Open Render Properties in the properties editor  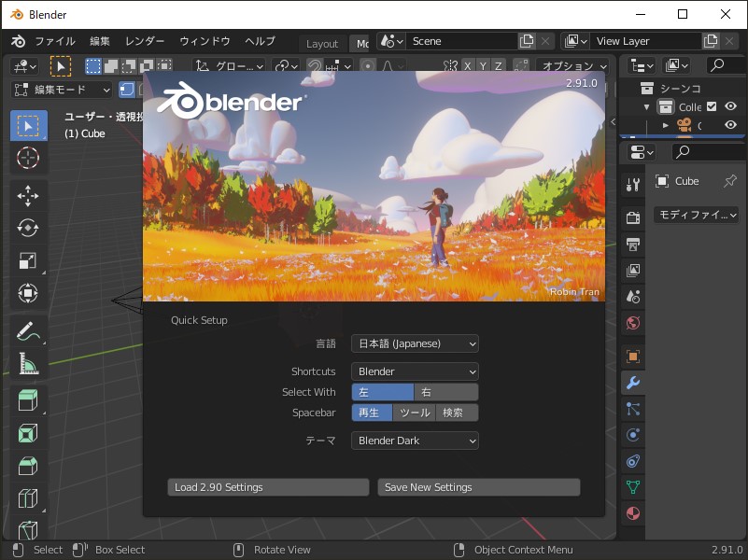pyautogui.click(x=633, y=216)
